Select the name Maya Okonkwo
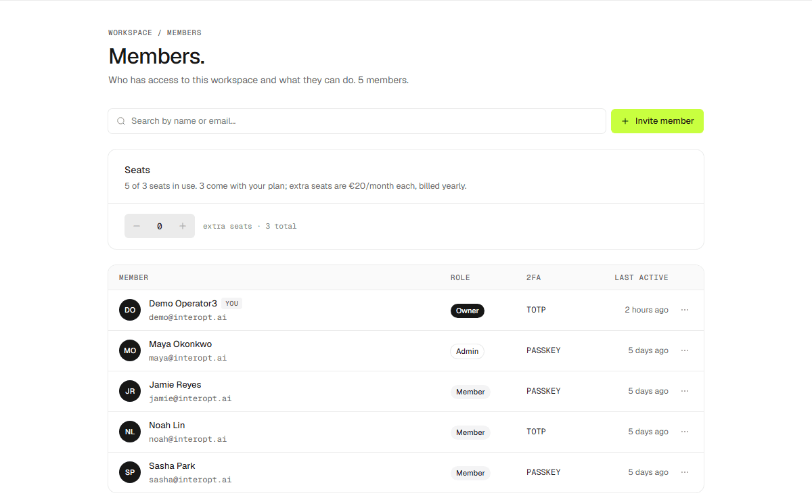The width and height of the screenshot is (812, 504). (x=180, y=344)
